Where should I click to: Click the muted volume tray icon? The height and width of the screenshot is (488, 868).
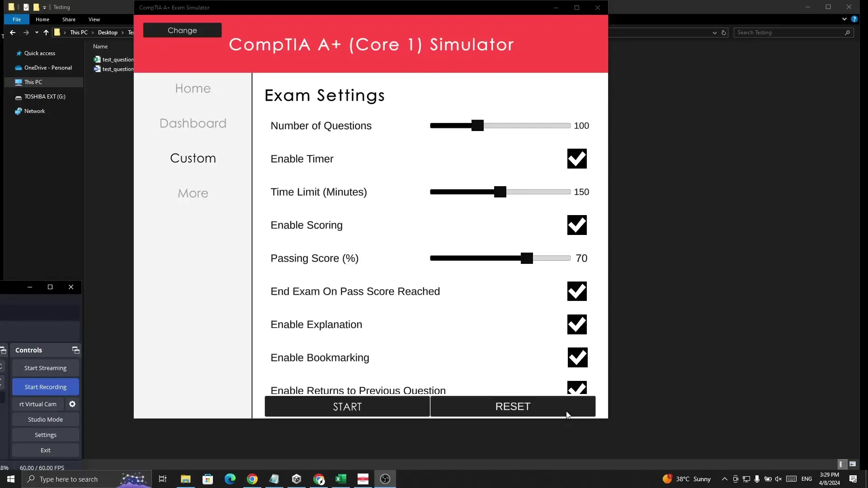click(x=778, y=479)
